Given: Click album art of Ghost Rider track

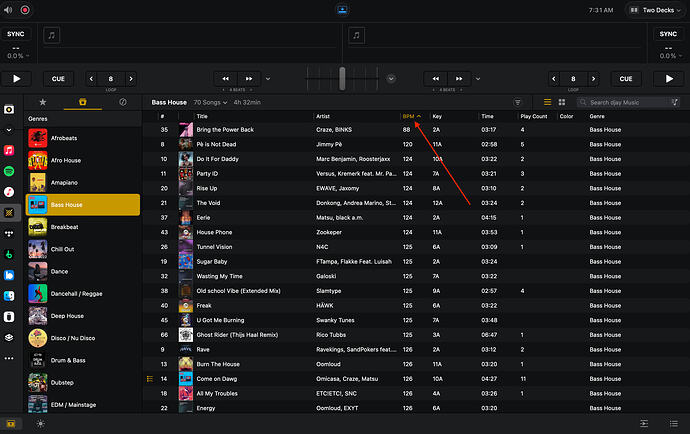Looking at the screenshot, I should [x=186, y=335].
